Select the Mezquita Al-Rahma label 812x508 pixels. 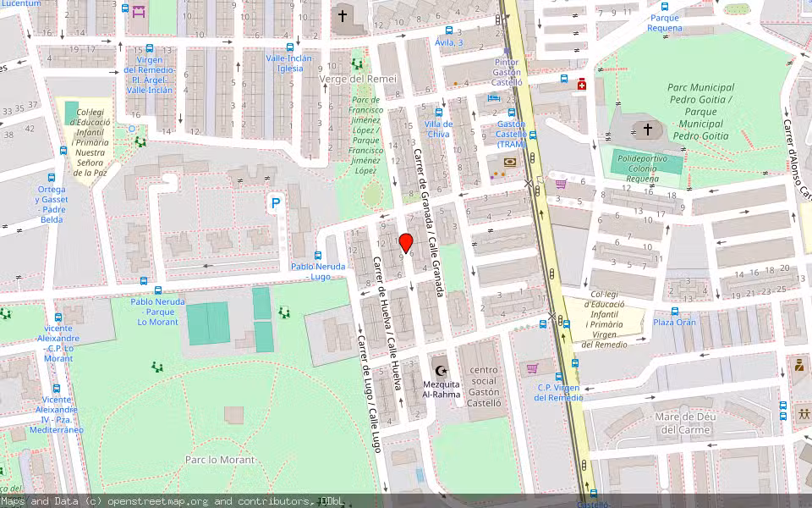click(442, 389)
